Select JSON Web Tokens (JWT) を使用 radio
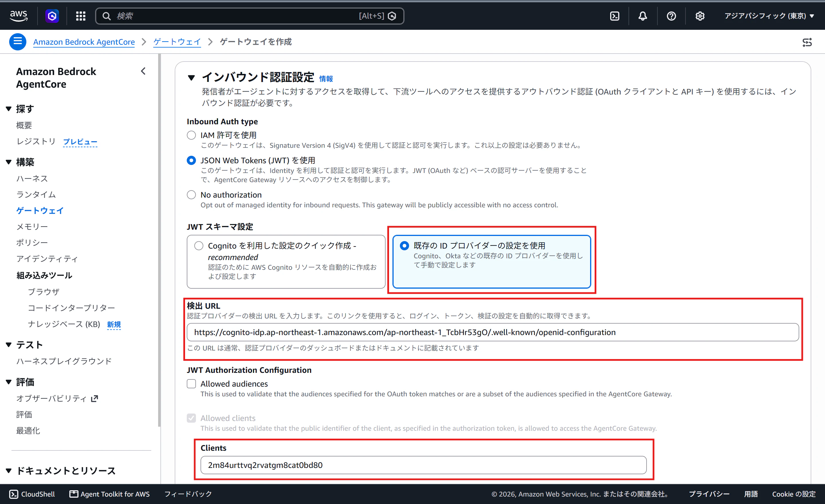The height and width of the screenshot is (504, 825). pyautogui.click(x=191, y=160)
